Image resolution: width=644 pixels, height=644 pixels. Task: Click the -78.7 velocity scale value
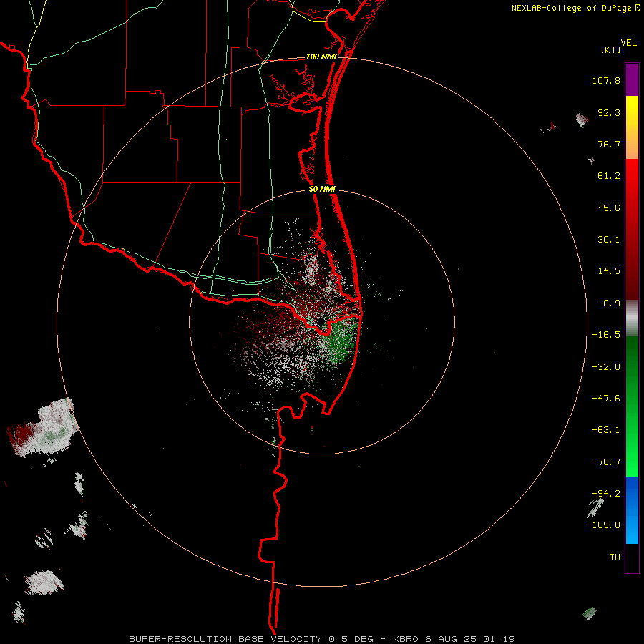[606, 462]
